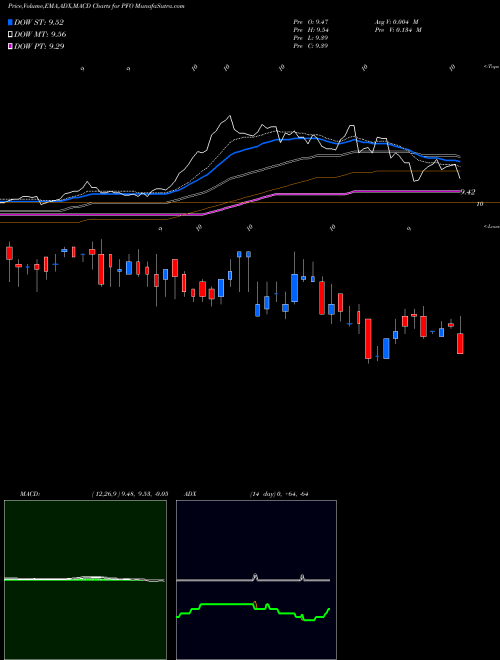Click the 'MACD:' panel heading
500x660 pixels.
(30, 494)
